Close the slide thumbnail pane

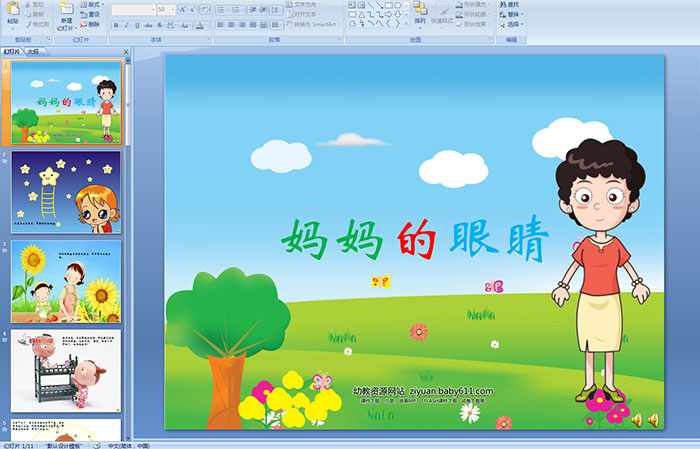(126, 52)
